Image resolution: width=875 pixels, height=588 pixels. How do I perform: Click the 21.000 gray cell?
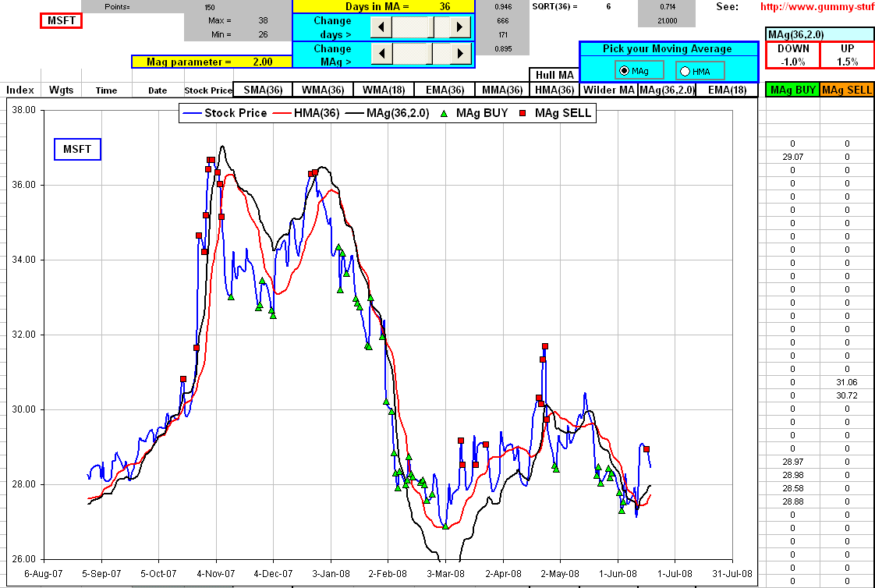[667, 20]
